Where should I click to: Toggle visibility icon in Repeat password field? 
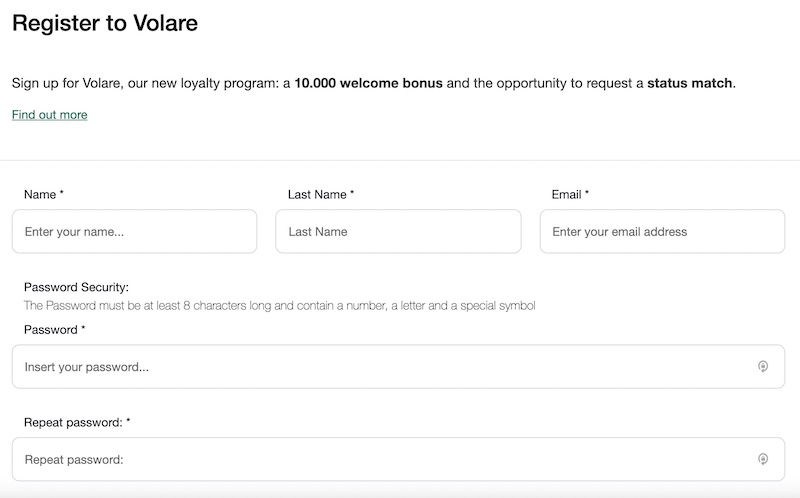coord(763,459)
